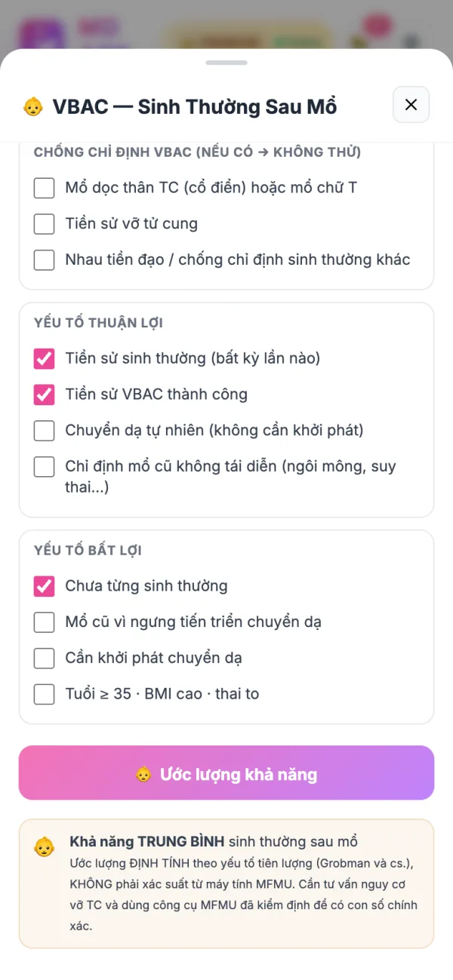Click the 'YẾU TỐ THUẬN LỢI' section heading
The width and height of the screenshot is (453, 980).
98,323
